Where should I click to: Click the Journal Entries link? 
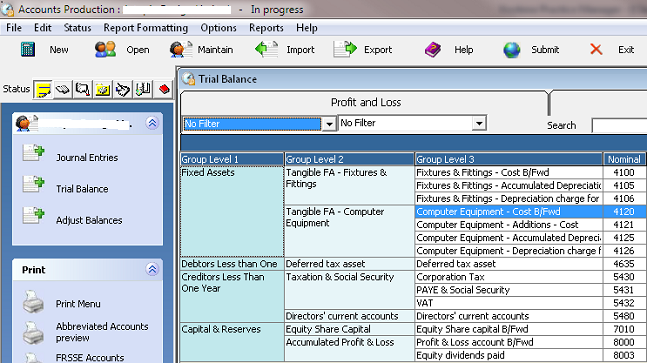(x=87, y=158)
